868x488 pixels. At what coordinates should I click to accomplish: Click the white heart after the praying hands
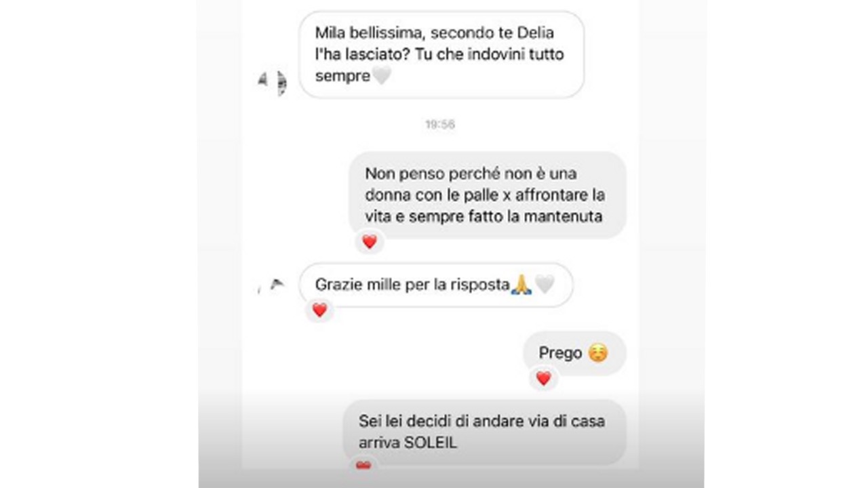[x=544, y=285]
